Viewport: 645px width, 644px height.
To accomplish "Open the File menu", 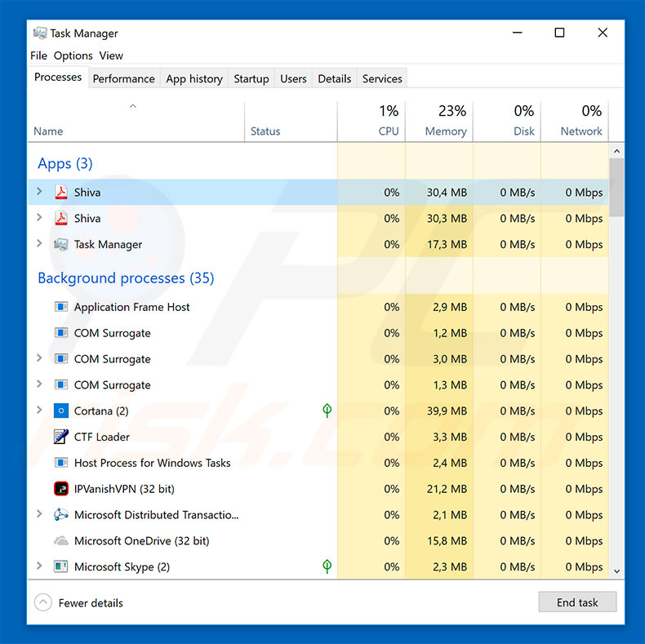I will pyautogui.click(x=38, y=56).
